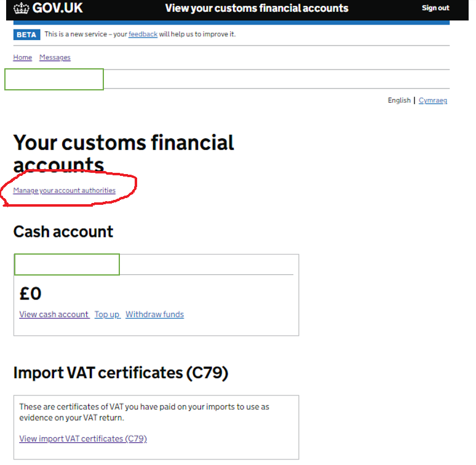Click the Sign out link
Image resolution: width=476 pixels, height=465 pixels.
pyautogui.click(x=435, y=8)
